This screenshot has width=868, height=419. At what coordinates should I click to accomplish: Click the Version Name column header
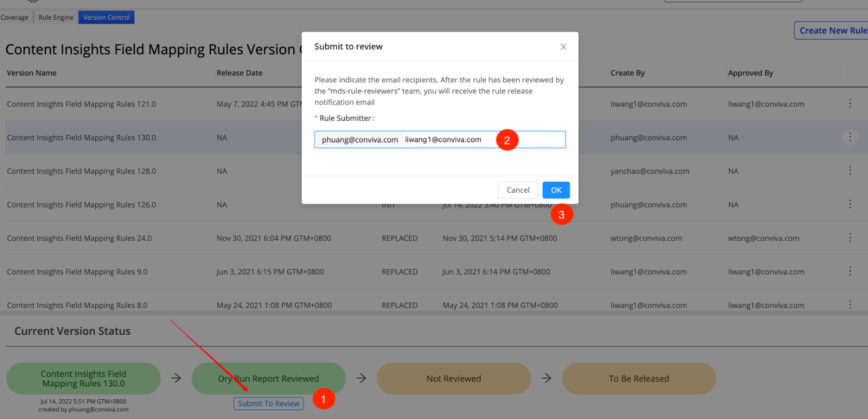[x=32, y=73]
